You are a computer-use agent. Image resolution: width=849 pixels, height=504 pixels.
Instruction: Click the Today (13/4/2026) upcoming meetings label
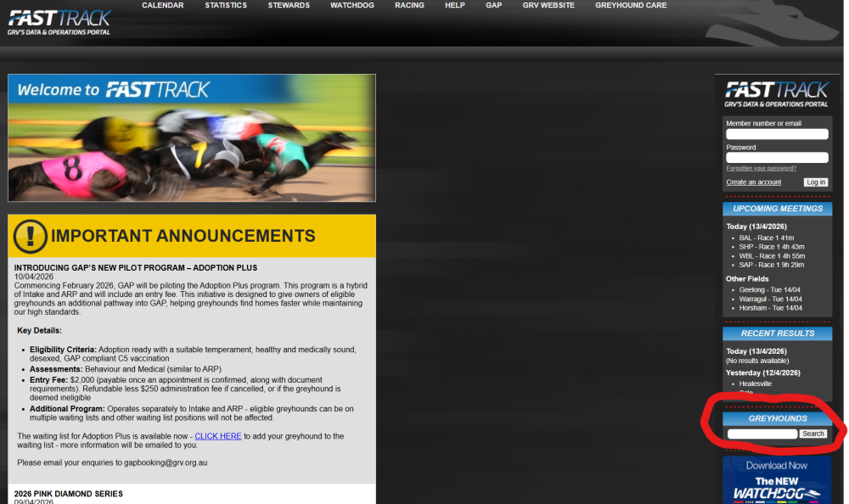756,227
